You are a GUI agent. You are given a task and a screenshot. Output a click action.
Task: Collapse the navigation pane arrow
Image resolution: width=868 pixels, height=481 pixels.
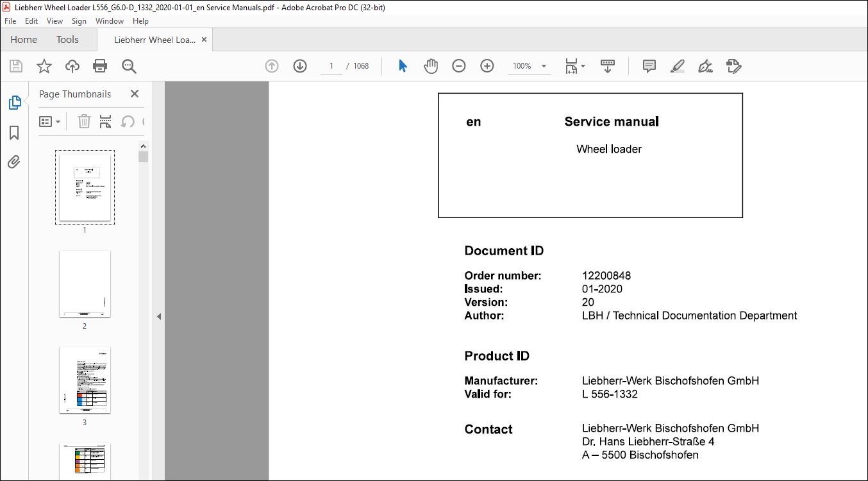click(159, 316)
